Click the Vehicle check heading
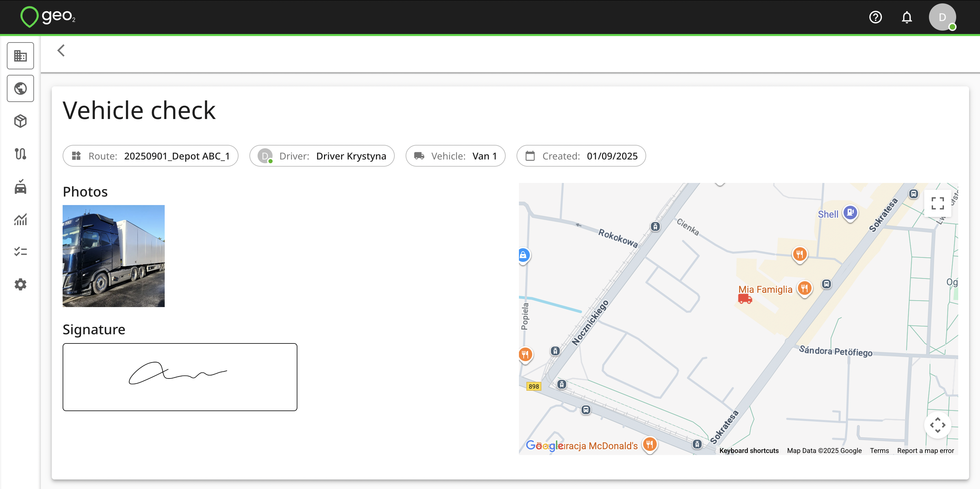980x489 pixels. point(139,111)
